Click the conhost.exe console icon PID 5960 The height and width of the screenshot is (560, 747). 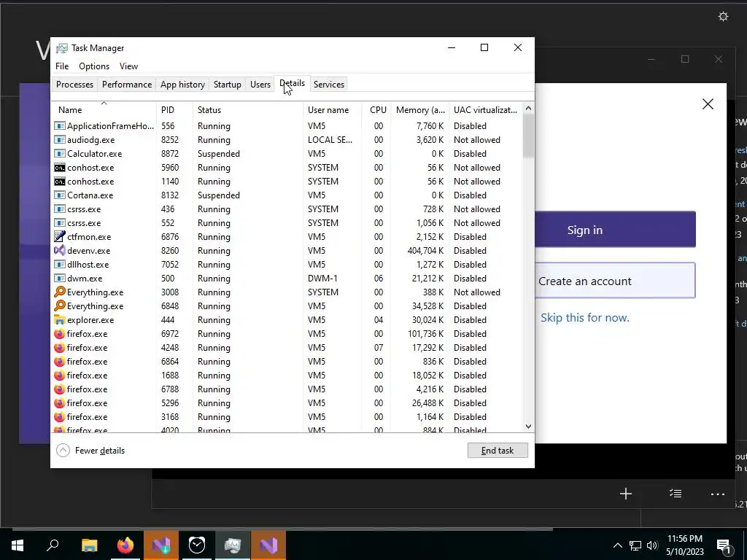pos(60,168)
